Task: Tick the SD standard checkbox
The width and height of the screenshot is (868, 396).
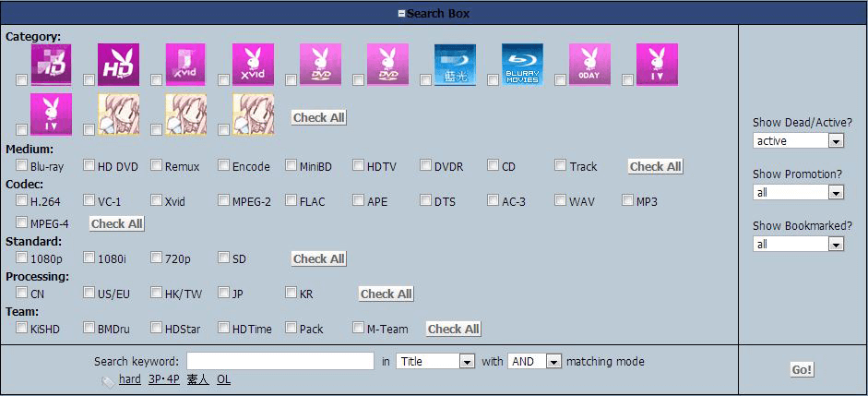Action: click(x=223, y=258)
